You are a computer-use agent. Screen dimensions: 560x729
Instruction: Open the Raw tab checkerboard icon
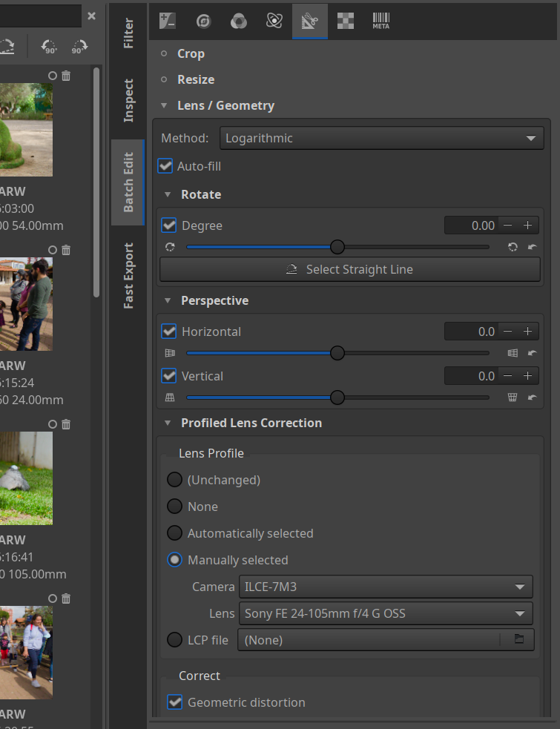coord(345,22)
